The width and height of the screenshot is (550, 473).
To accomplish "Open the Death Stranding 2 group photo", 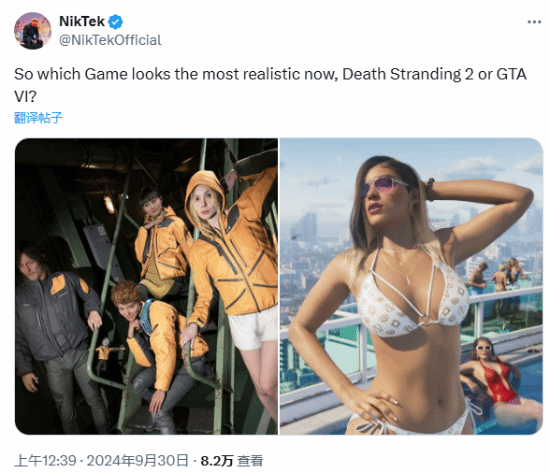I will [x=146, y=286].
